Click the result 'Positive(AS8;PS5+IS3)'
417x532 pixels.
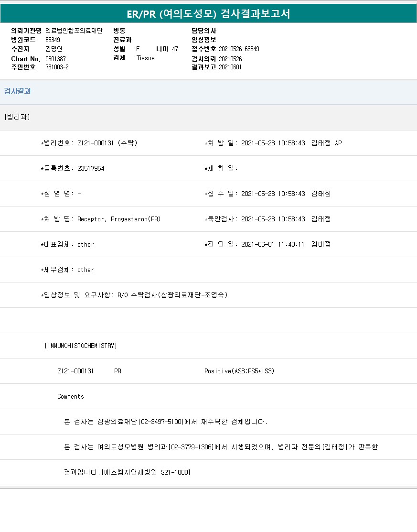pos(239,371)
